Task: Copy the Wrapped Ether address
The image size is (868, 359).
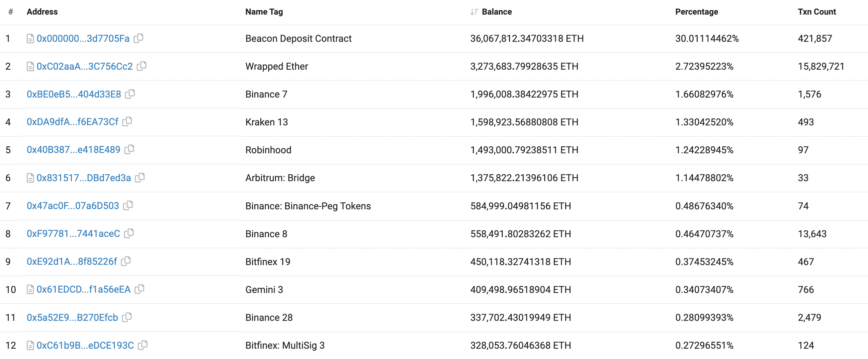Action: tap(142, 66)
